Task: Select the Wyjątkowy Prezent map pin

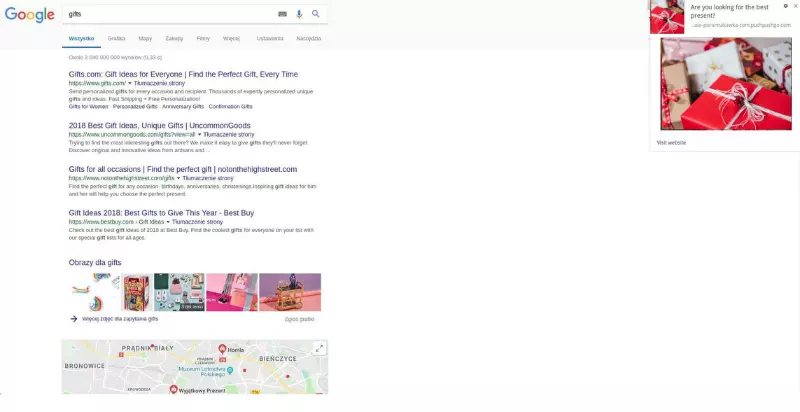Action: click(173, 389)
